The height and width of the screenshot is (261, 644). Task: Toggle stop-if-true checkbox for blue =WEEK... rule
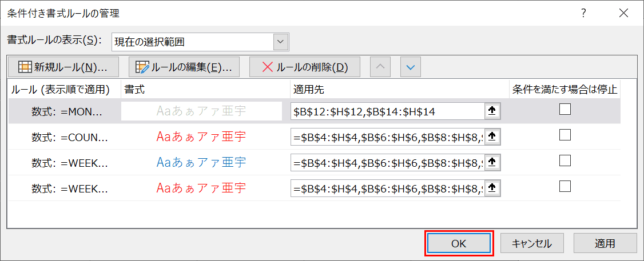[x=565, y=160]
